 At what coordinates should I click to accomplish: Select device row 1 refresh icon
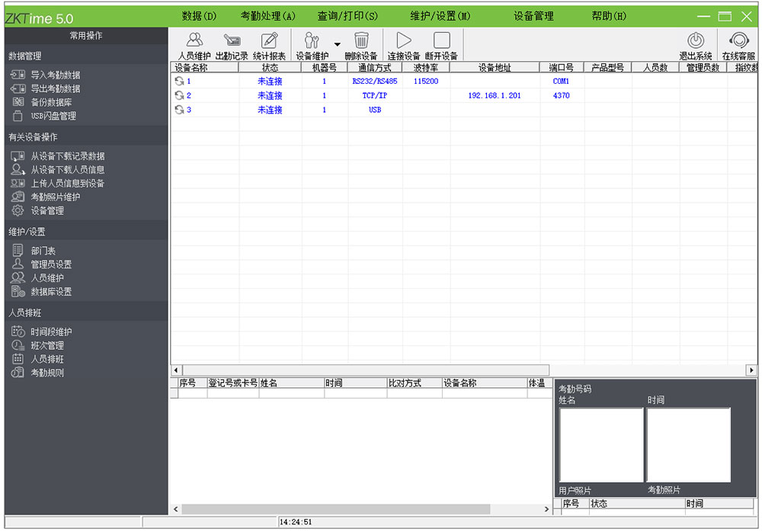[x=179, y=82]
